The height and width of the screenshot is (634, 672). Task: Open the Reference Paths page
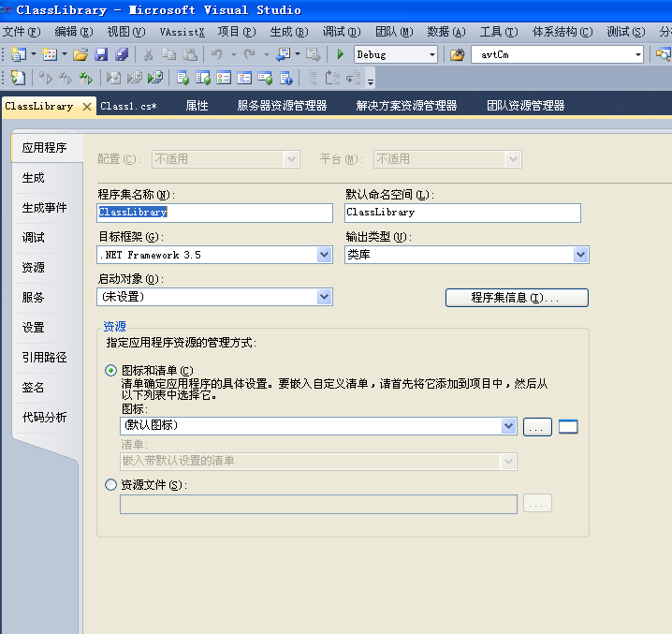coord(45,358)
